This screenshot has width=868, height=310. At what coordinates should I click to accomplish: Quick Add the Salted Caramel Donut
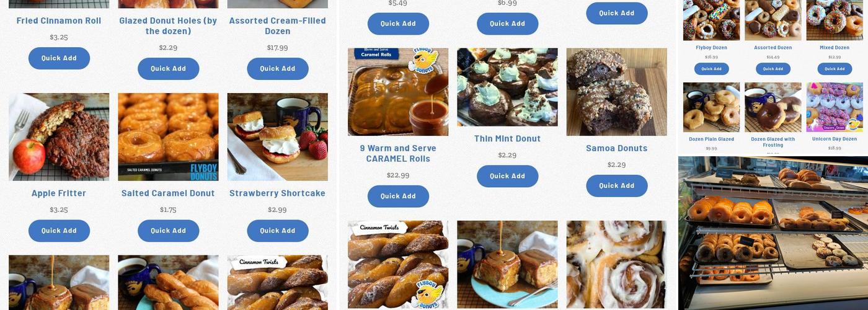[168, 231]
